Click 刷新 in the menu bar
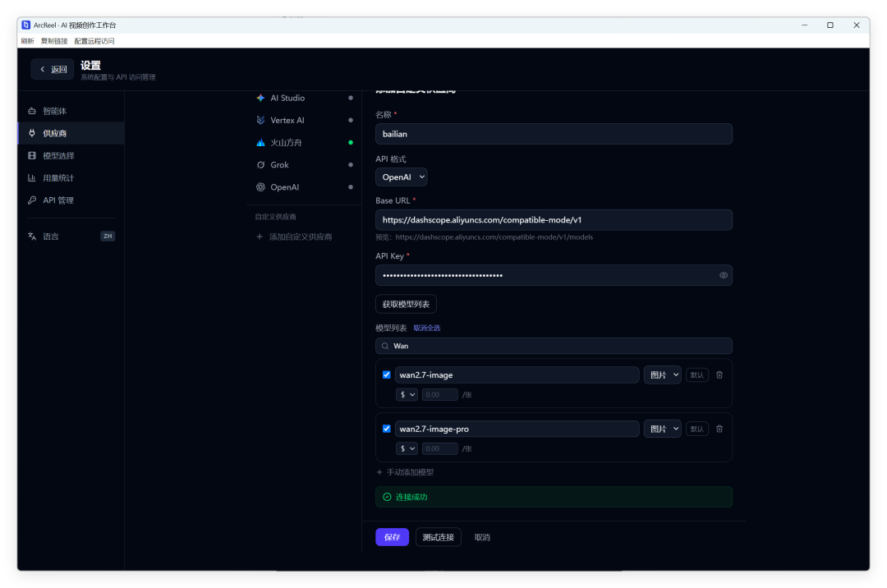This screenshot has height=588, width=887. click(x=27, y=41)
